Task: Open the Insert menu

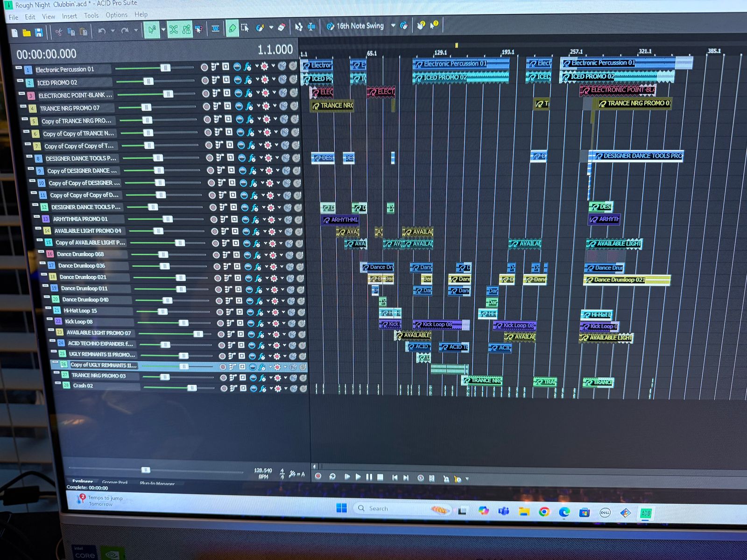Action: tap(69, 16)
